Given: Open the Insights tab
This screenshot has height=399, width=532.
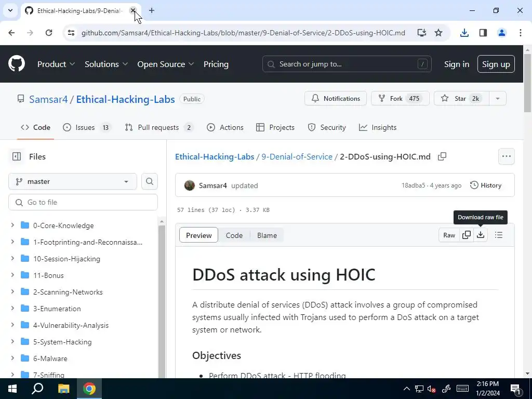Looking at the screenshot, I should pos(378,127).
